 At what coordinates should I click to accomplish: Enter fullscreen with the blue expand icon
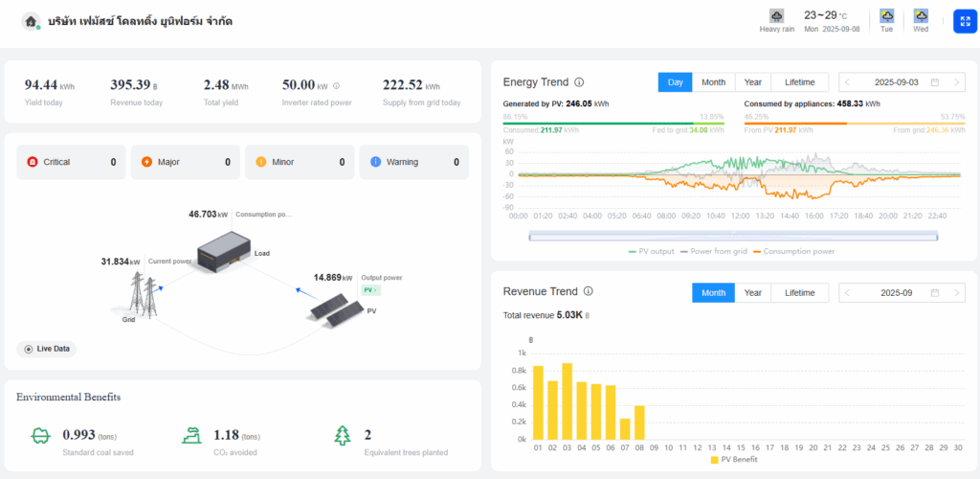(964, 21)
